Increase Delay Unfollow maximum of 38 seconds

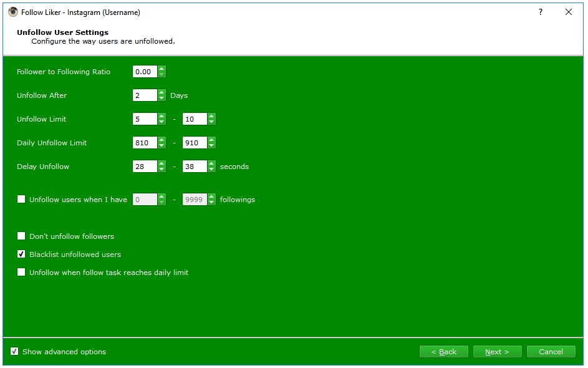tap(211, 163)
